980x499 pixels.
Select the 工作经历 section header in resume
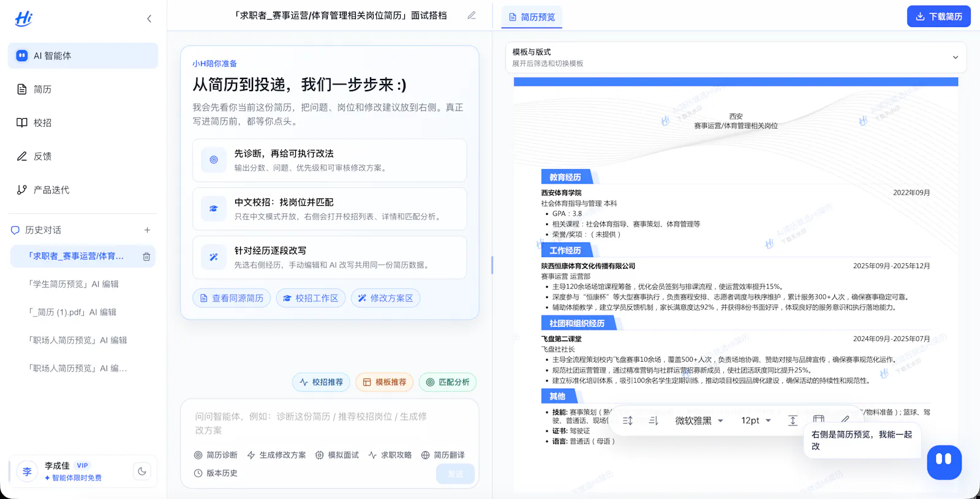[x=565, y=250]
